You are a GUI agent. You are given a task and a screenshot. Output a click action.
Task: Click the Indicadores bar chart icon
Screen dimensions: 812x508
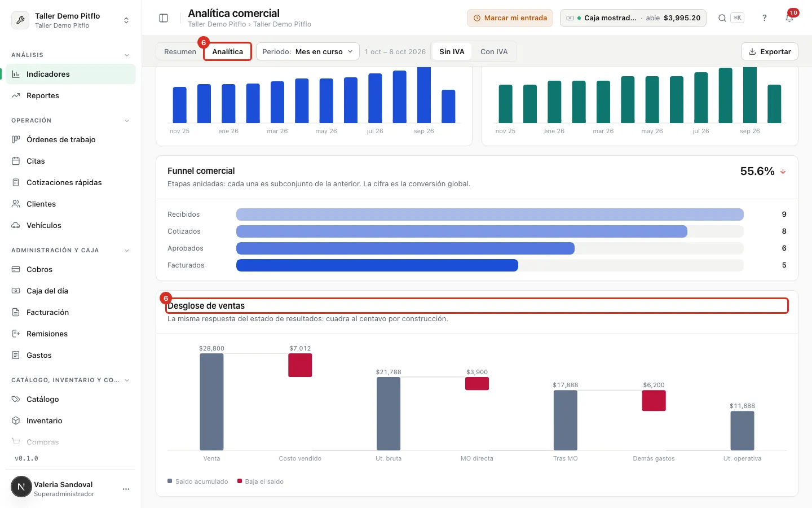click(16, 74)
